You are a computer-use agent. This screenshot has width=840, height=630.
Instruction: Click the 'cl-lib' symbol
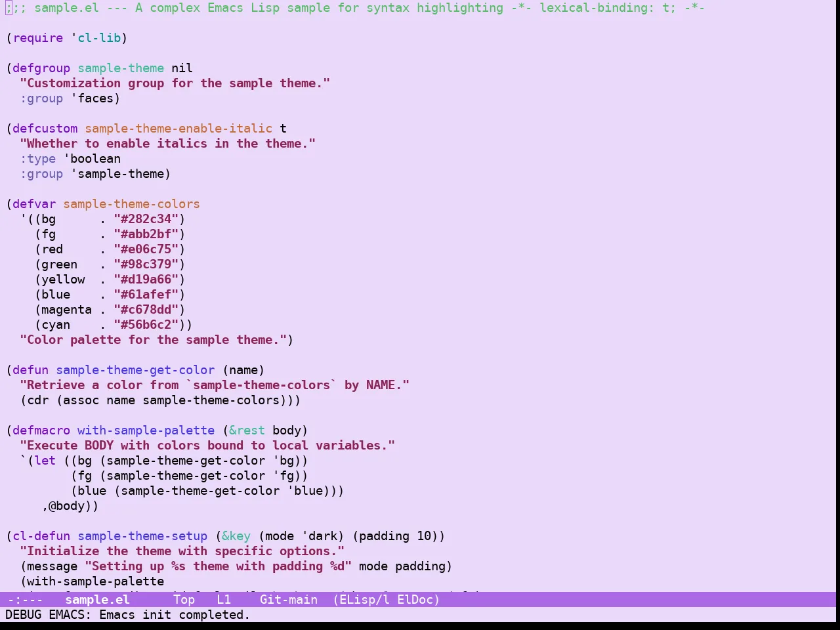[99, 38]
